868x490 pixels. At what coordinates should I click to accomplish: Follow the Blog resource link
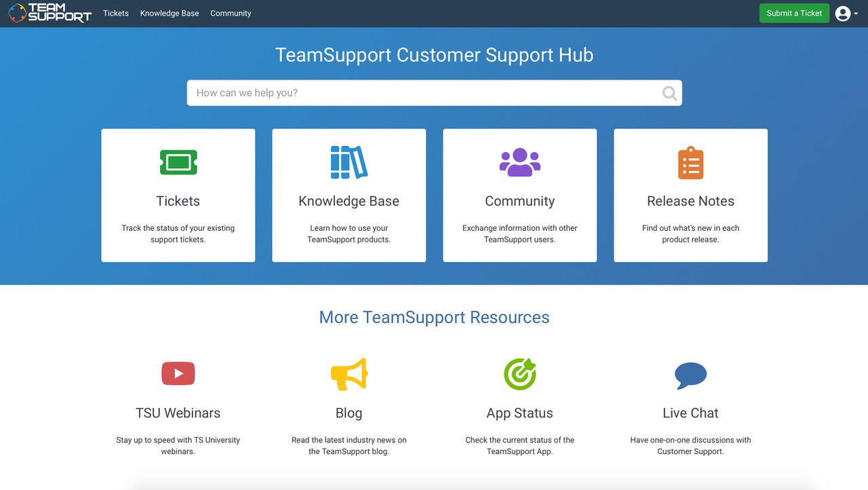tap(349, 413)
